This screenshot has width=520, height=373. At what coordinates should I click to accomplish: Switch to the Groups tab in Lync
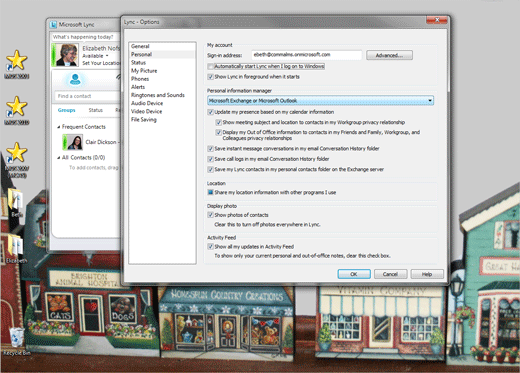pos(66,110)
